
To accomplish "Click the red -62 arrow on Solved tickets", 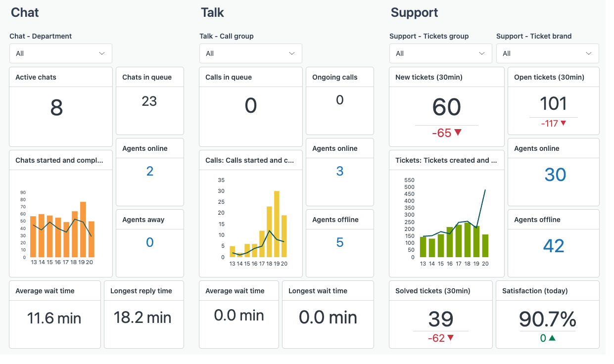I will click(440, 338).
